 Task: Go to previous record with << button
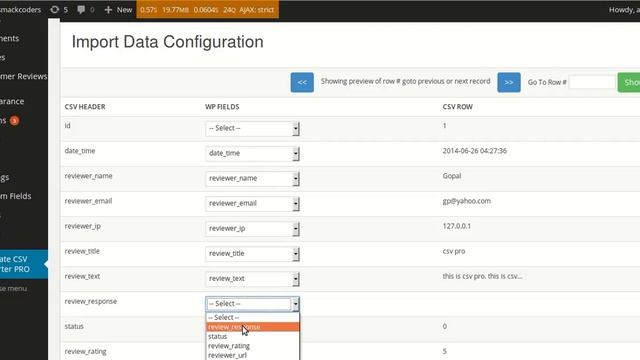(302, 82)
